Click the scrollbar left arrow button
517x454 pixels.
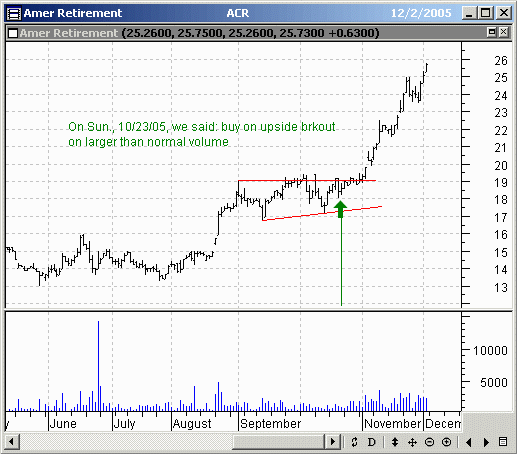pyautogui.click(x=12, y=442)
